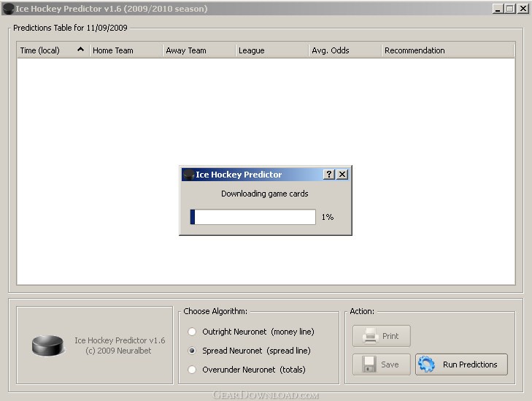
Task: Click '(c) 2009 Neuralbet' copyright text
Action: pos(118,351)
